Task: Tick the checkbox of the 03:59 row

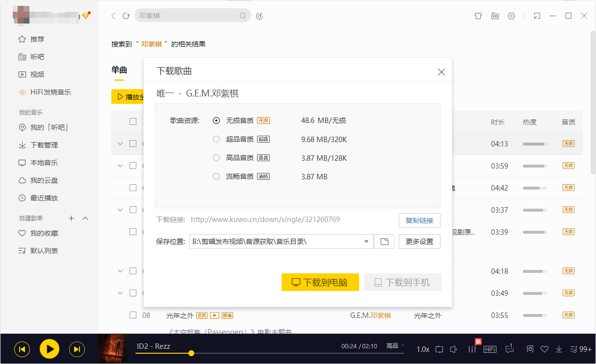Action: tap(133, 166)
